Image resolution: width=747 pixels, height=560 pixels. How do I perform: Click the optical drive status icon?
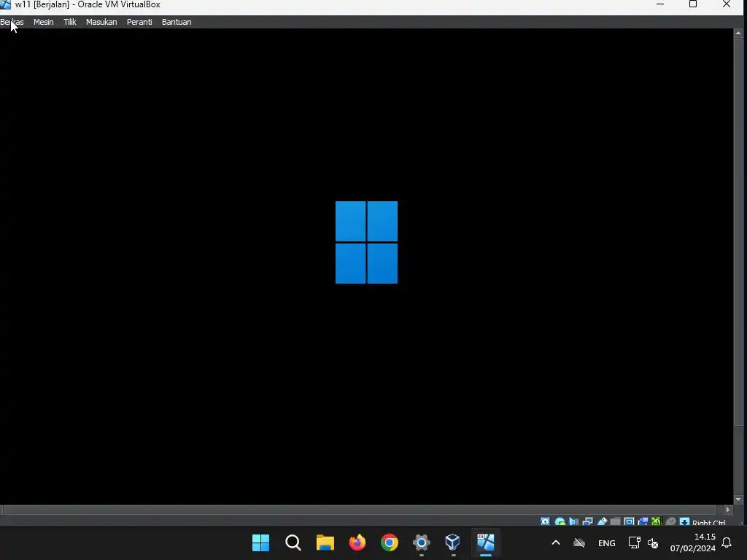pos(560,521)
